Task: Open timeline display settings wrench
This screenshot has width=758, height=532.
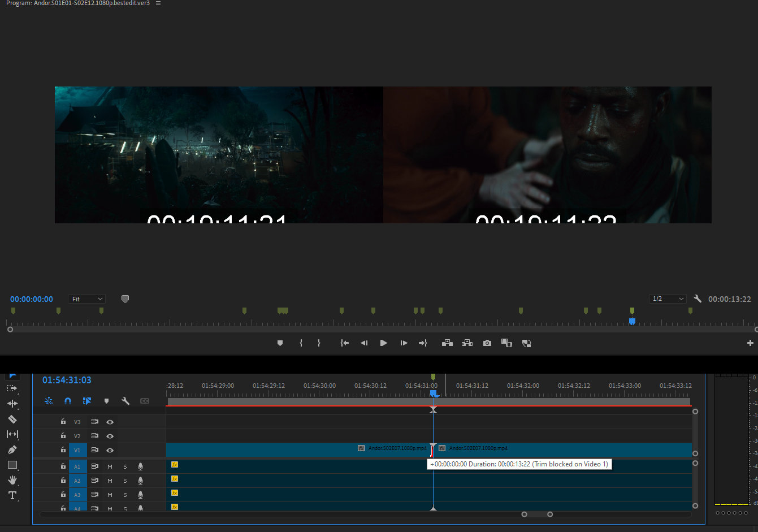Action: (125, 401)
